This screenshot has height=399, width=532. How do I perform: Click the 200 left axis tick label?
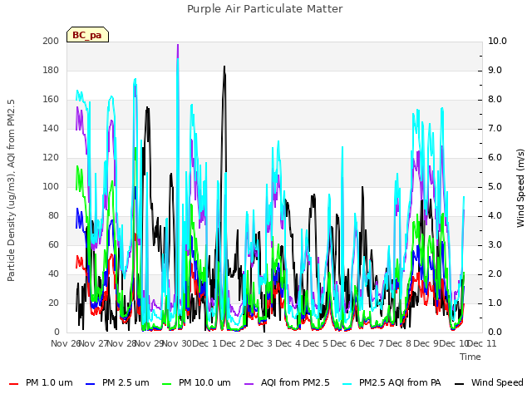click(x=51, y=41)
